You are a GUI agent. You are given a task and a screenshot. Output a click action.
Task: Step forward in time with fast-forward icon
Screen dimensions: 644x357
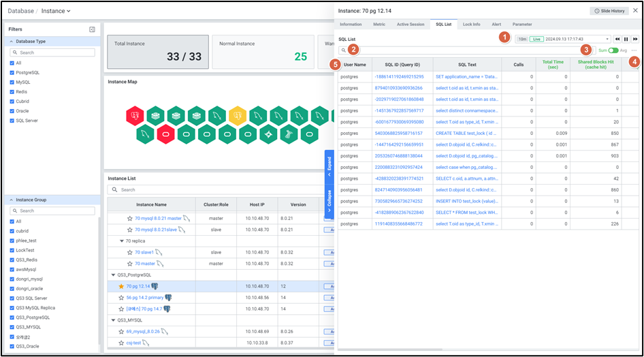(635, 39)
